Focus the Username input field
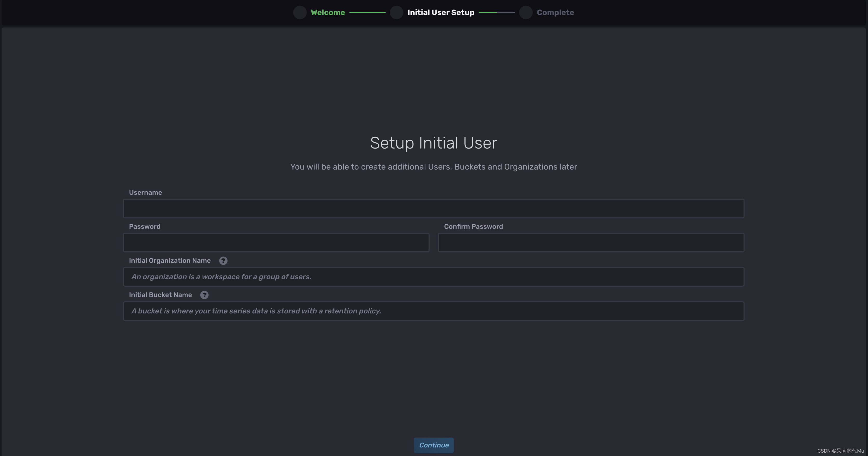Image resolution: width=868 pixels, height=456 pixels. point(434,209)
